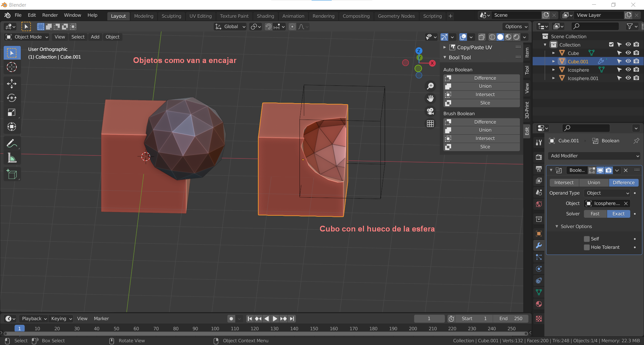This screenshot has height=345, width=644.
Task: Open the Object Mode dropdown
Action: point(27,37)
